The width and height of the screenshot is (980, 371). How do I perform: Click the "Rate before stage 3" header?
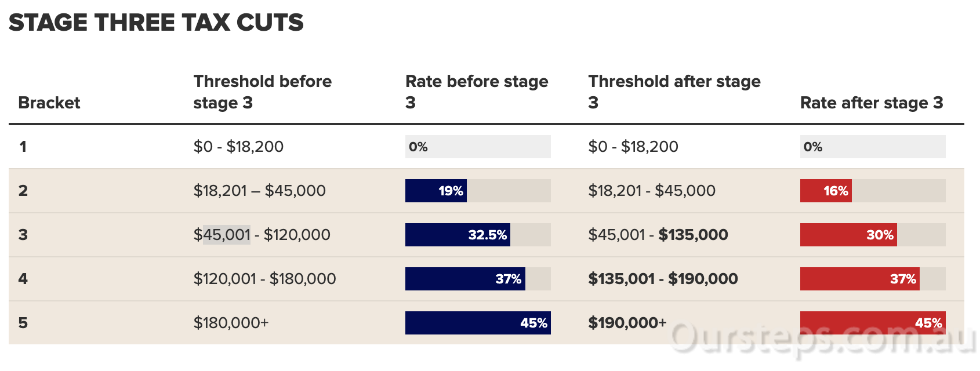(476, 92)
